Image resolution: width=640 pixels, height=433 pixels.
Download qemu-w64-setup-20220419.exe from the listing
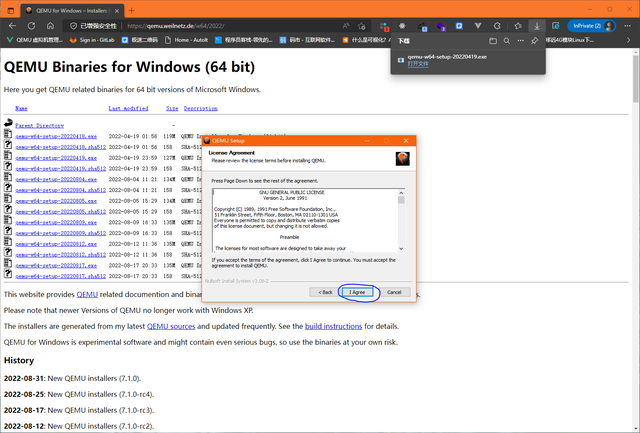coord(56,158)
